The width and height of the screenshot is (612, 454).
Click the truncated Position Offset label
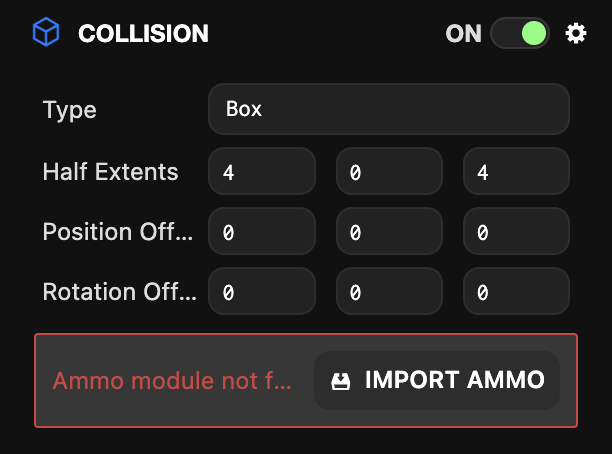117,232
